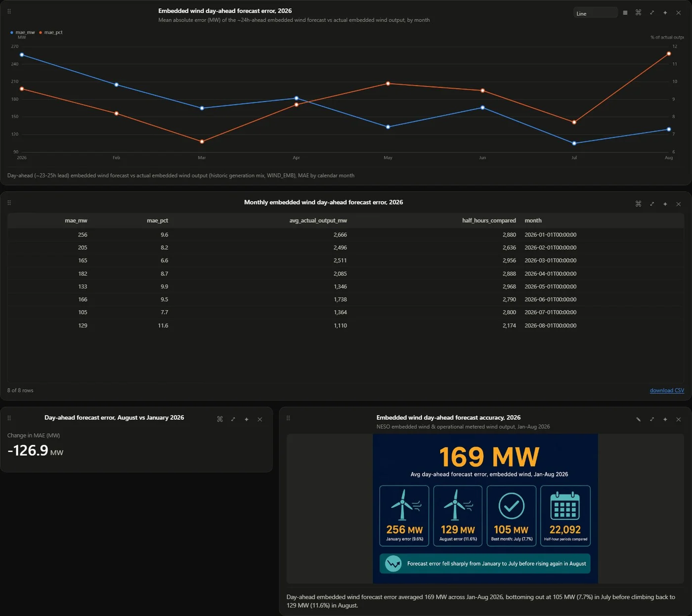
Task: Close the forecast accuracy infographic panel
Action: point(679,419)
